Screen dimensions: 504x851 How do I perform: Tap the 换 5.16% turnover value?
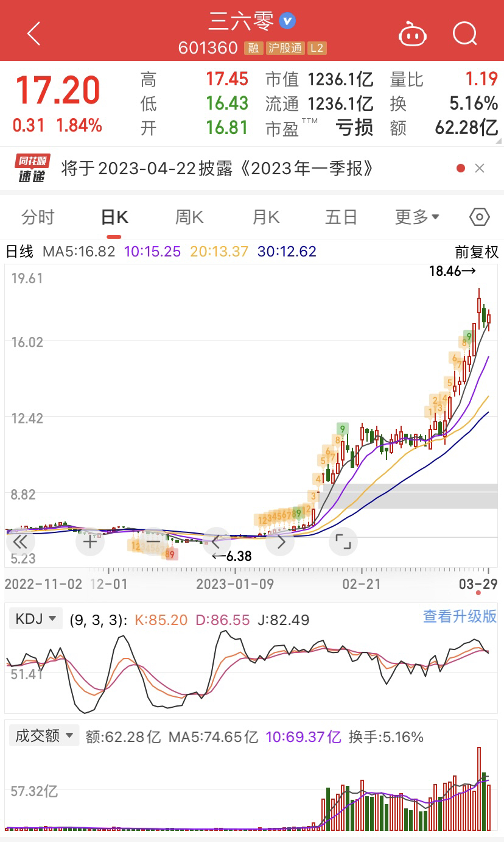pyautogui.click(x=475, y=104)
